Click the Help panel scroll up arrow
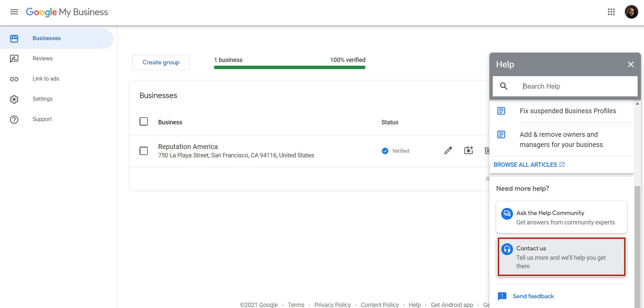 637,104
